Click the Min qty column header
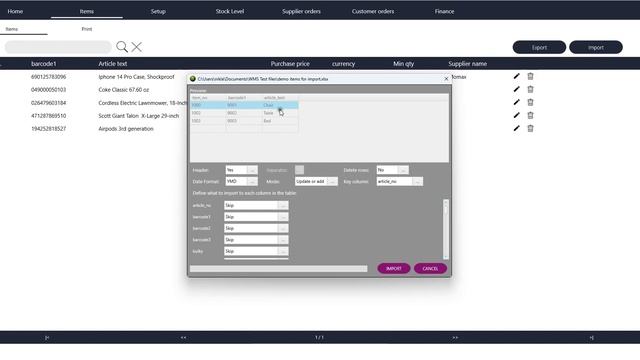Image resolution: width=640 pixels, height=360 pixels. pyautogui.click(x=403, y=64)
